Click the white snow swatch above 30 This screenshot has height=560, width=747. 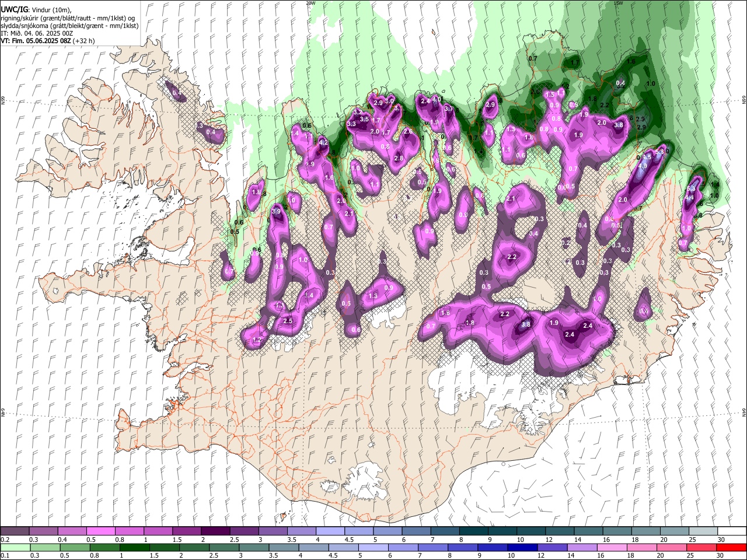click(x=731, y=531)
